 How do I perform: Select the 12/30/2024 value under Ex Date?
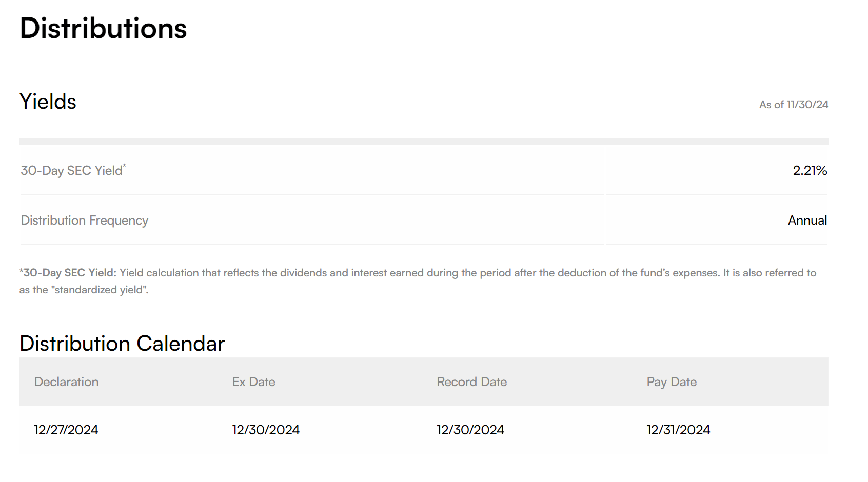pyautogui.click(x=265, y=430)
